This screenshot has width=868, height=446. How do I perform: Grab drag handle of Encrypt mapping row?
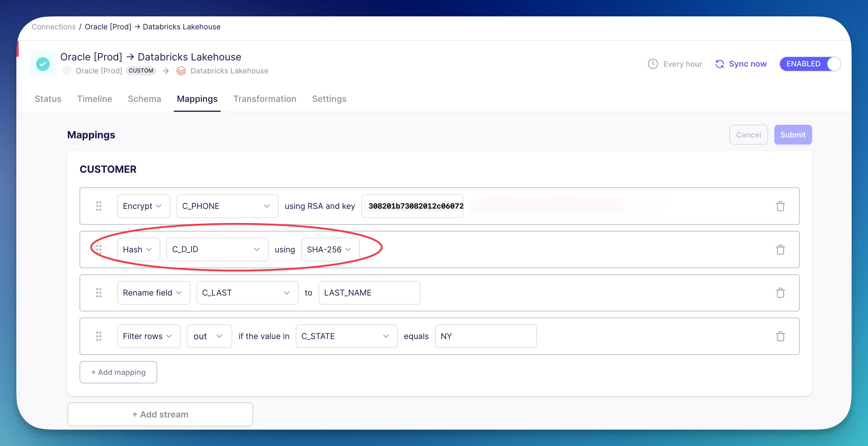98,206
